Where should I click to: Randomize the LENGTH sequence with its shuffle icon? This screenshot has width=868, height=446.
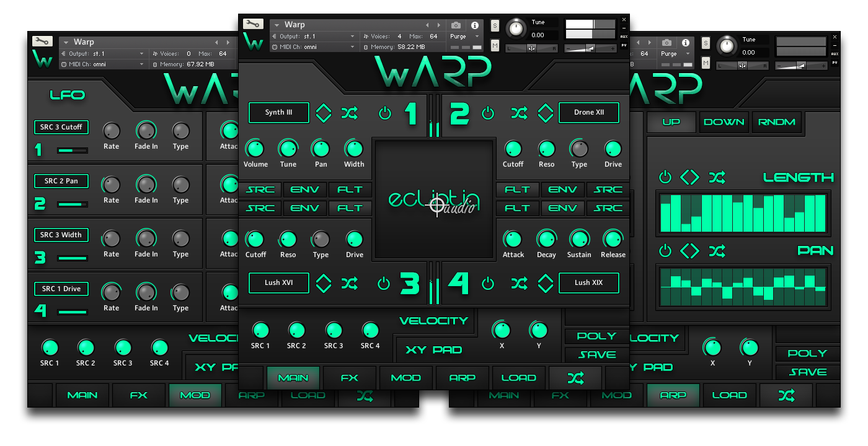717,177
